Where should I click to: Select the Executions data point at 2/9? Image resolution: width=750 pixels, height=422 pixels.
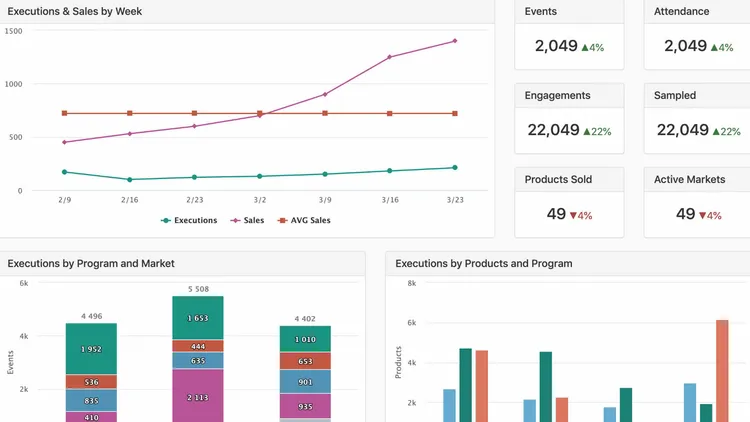[x=65, y=172]
